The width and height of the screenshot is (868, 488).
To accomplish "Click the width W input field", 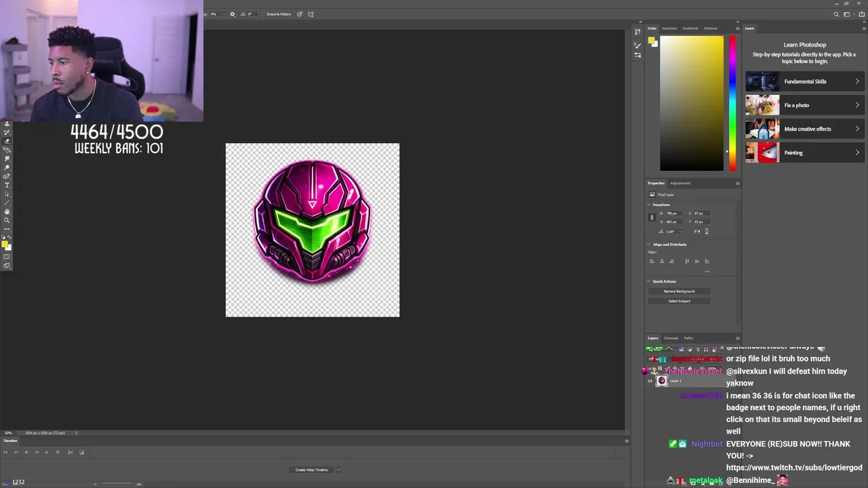I will [674, 213].
